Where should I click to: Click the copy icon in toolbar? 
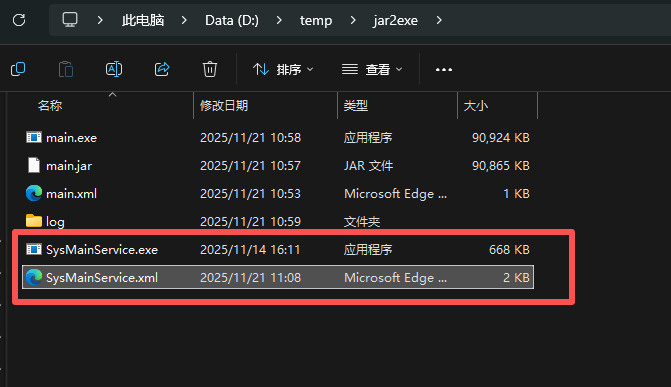(x=18, y=69)
